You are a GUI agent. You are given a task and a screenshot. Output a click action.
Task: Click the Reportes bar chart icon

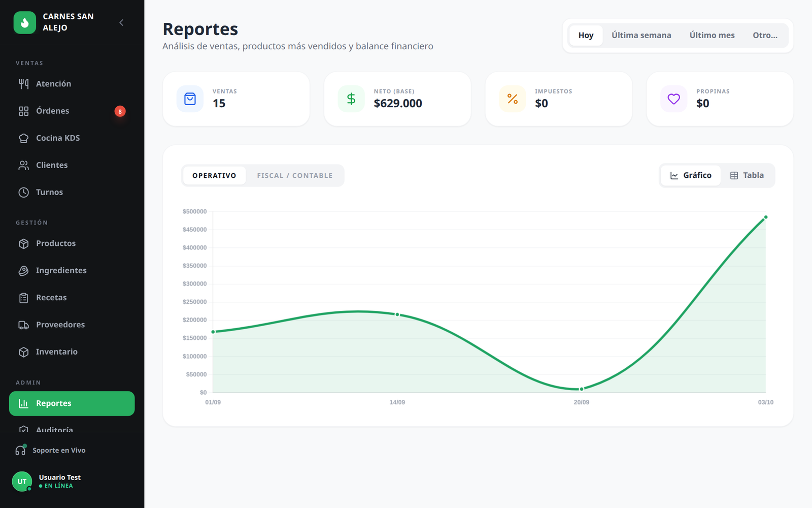point(24,403)
